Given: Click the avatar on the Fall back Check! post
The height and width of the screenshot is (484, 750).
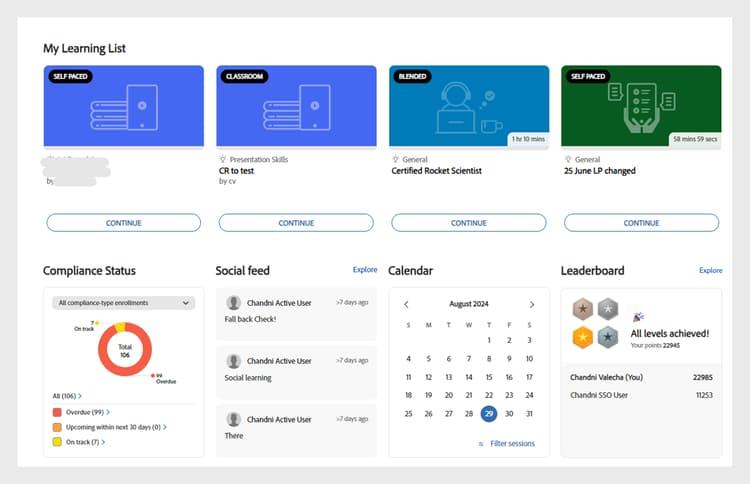Looking at the screenshot, I should 233,303.
